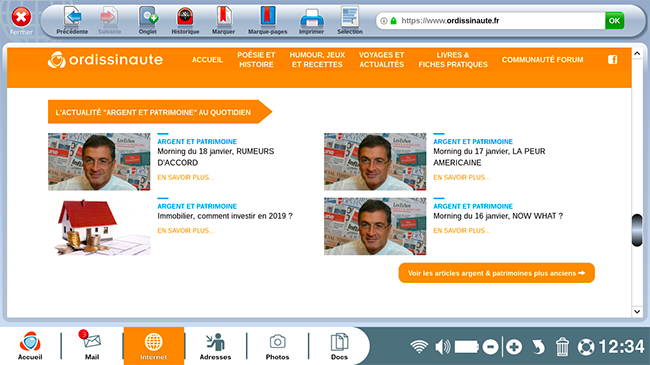650x365 pixels.
Task: Open Accueil in the bottom bar
Action: [30, 346]
